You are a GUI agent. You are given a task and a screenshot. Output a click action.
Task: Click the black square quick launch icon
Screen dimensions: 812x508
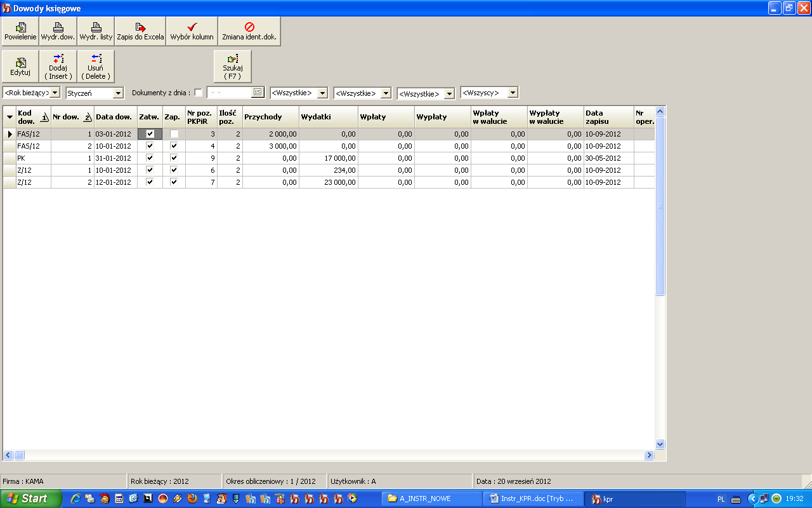[148, 499]
